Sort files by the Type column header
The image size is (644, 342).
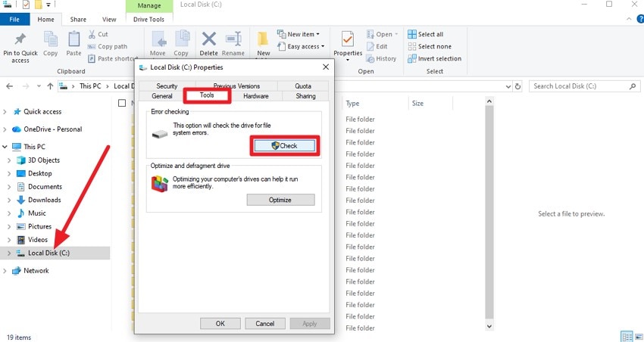coord(374,104)
